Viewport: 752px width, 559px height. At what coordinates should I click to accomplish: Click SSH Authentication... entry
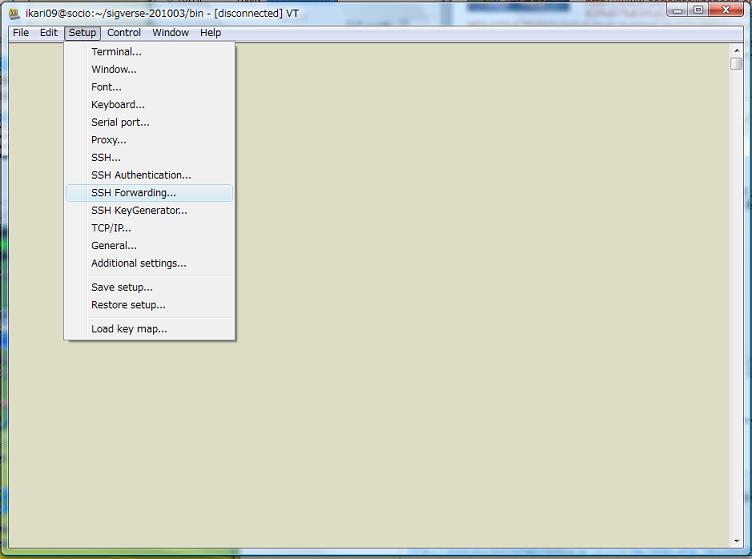coord(141,175)
